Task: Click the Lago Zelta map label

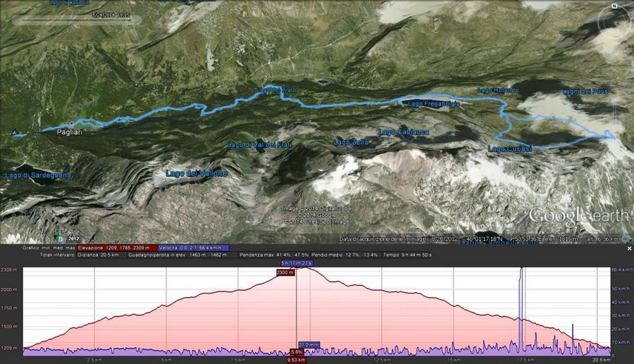Action: point(351,142)
